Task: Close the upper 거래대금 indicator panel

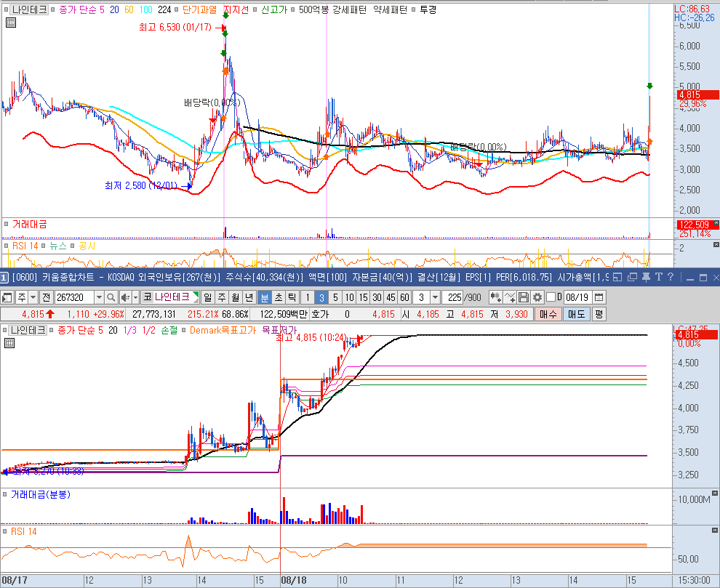Action: (x=716, y=222)
